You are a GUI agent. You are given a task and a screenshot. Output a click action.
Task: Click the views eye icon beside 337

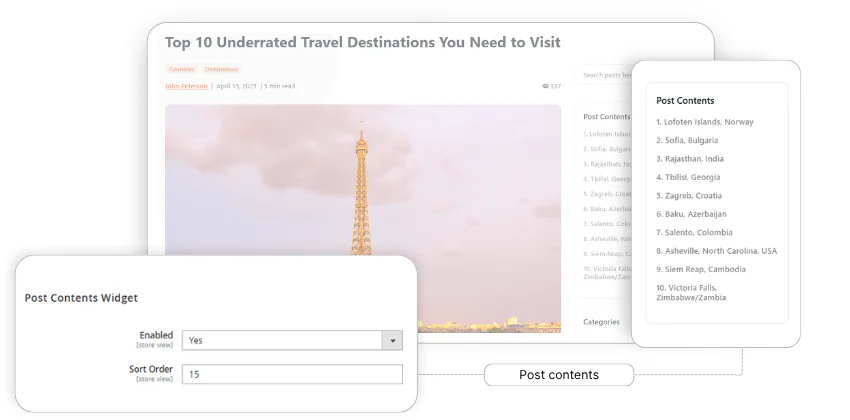(545, 86)
